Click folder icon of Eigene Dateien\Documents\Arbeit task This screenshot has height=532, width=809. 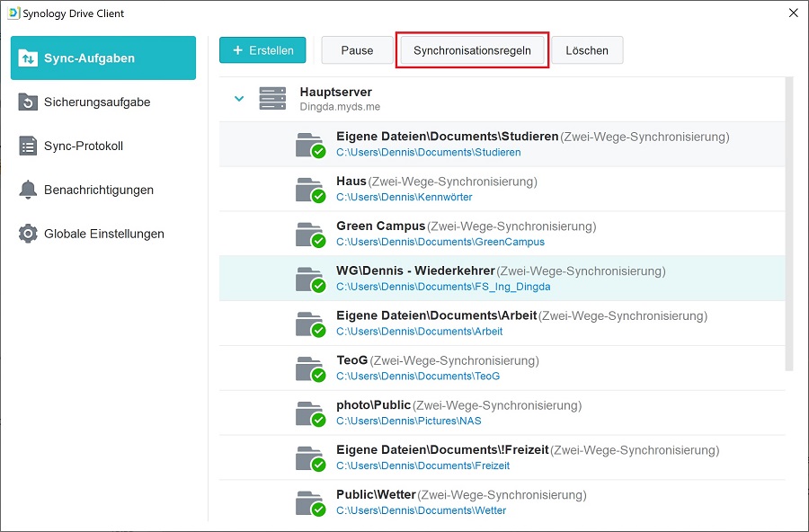coord(311,324)
